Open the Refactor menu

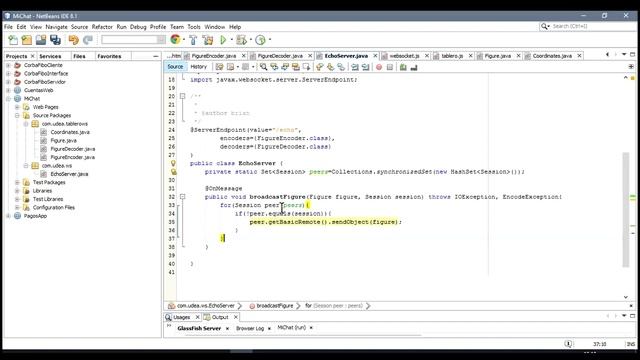pyautogui.click(x=102, y=27)
